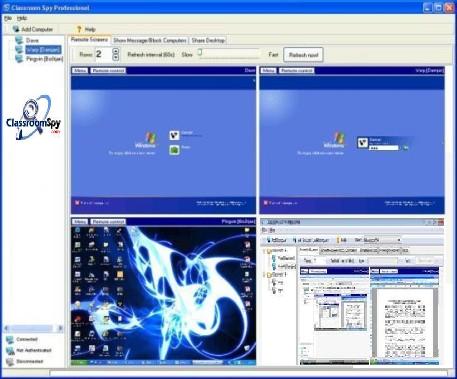The width and height of the screenshot is (457, 379).
Task: Open the Menu dropdown on Dave's screen
Action: [x=80, y=71]
